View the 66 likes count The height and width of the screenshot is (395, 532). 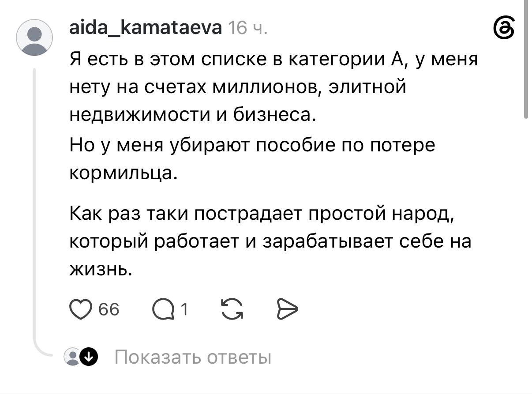click(109, 309)
